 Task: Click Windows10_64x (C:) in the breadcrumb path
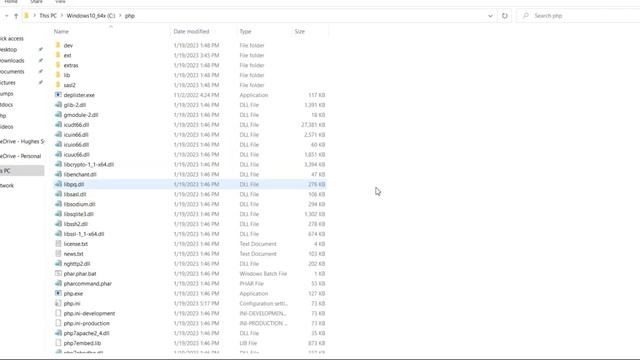click(91, 16)
